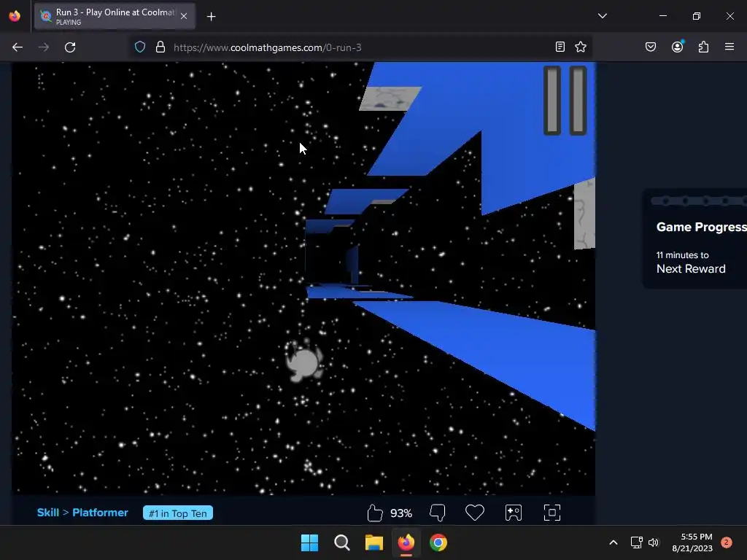Reload the current page
The height and width of the screenshot is (560, 747).
coord(70,47)
